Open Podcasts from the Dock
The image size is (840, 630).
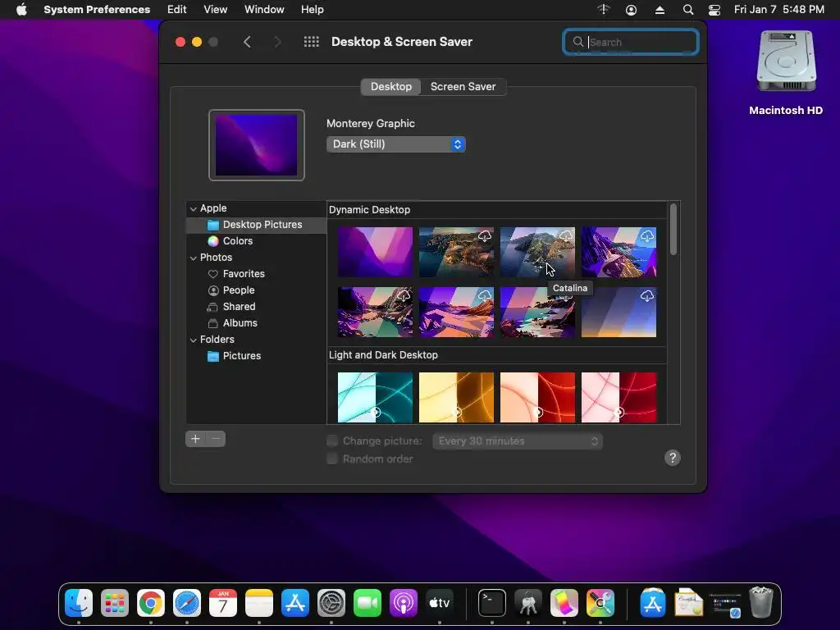tap(404, 603)
